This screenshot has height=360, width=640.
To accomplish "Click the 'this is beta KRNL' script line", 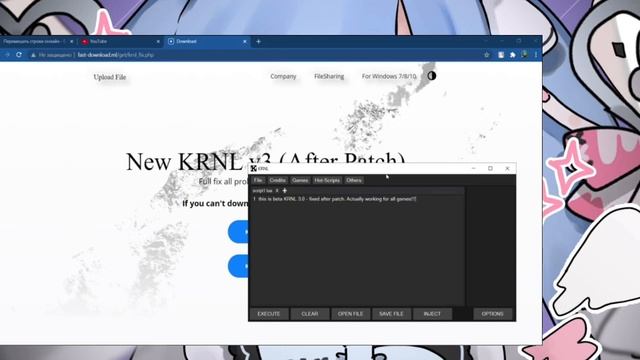I will click(337, 199).
